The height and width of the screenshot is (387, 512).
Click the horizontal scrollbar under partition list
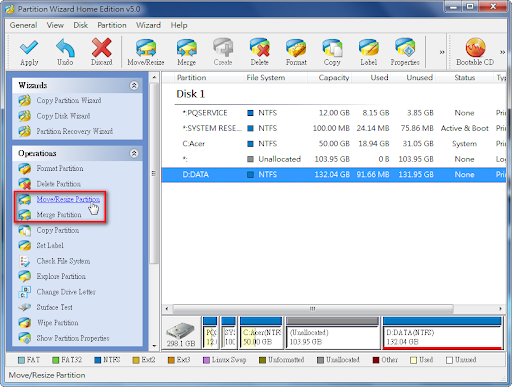(313, 309)
